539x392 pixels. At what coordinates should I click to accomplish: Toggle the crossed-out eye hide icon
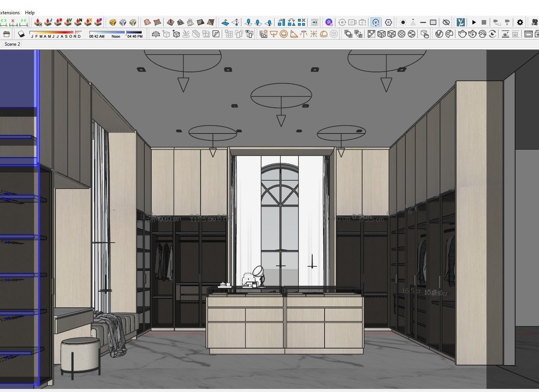[x=446, y=22]
